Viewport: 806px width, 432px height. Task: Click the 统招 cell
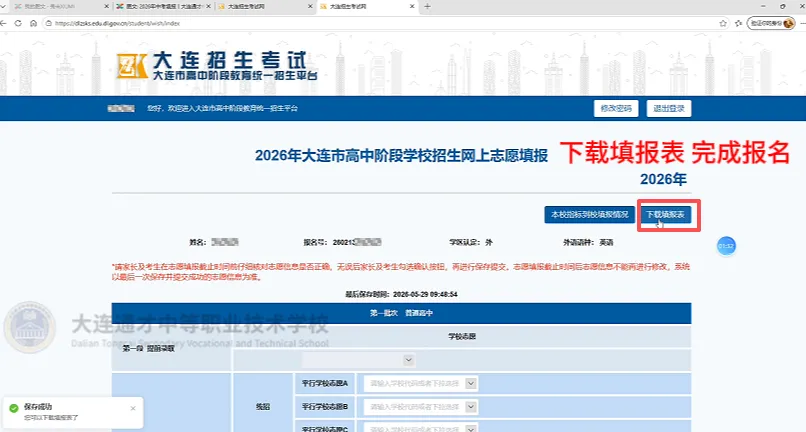coord(263,407)
